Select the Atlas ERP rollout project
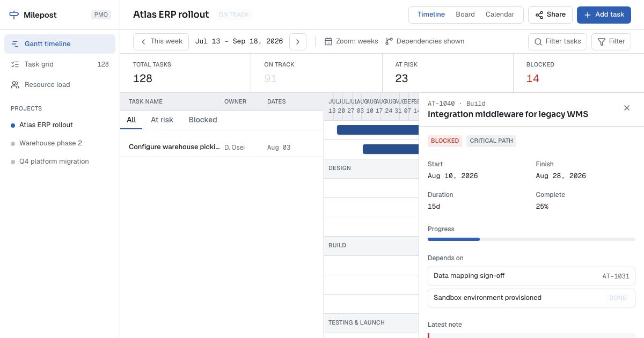Image resolution: width=644 pixels, height=338 pixels. (x=60, y=125)
